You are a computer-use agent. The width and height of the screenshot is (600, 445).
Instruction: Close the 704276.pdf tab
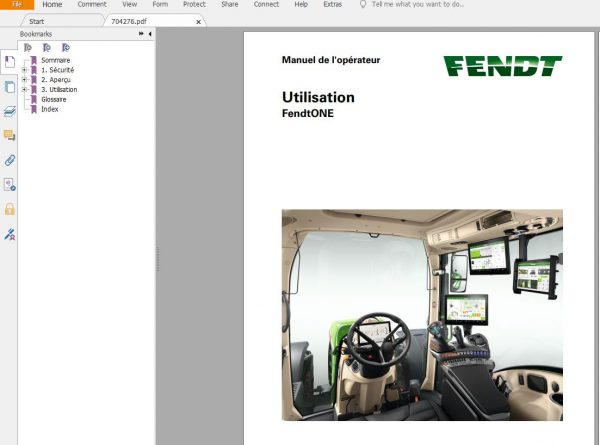pyautogui.click(x=198, y=22)
